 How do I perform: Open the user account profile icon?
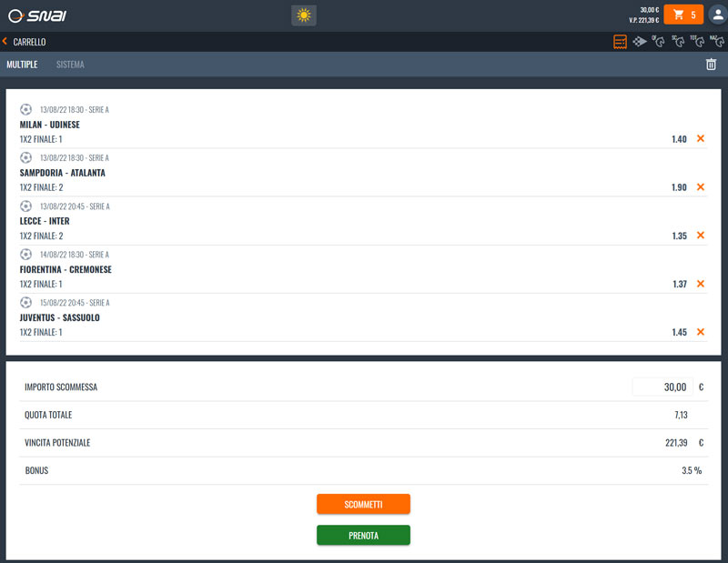(717, 15)
